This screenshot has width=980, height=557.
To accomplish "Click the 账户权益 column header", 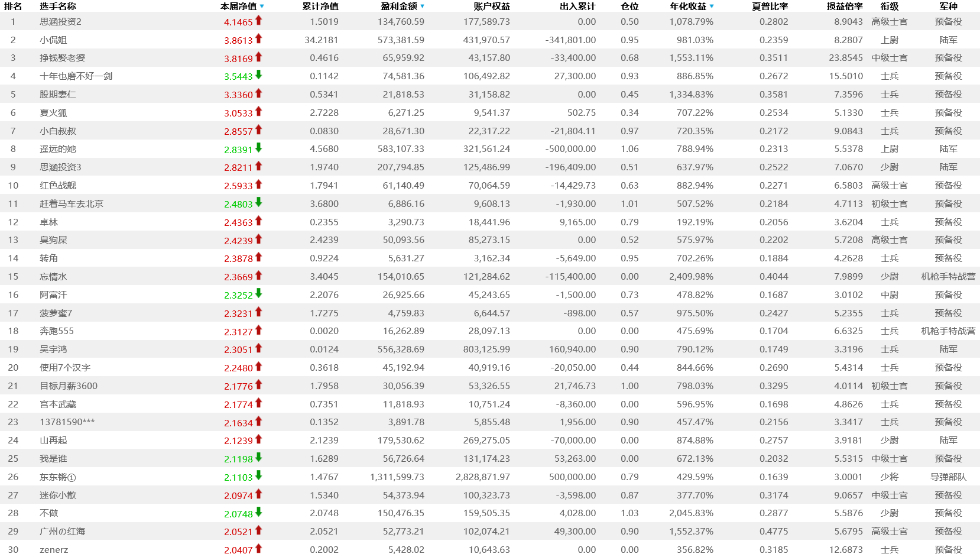I will tap(492, 7).
